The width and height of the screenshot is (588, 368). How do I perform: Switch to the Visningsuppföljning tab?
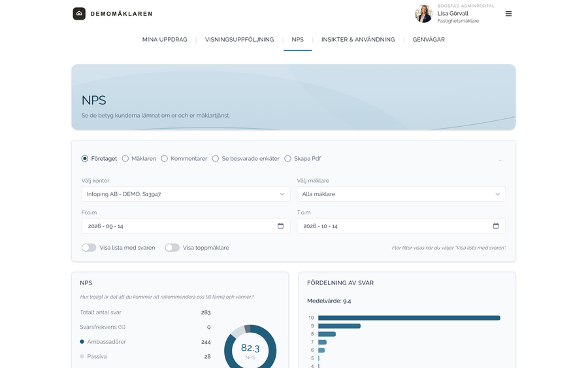pyautogui.click(x=239, y=39)
